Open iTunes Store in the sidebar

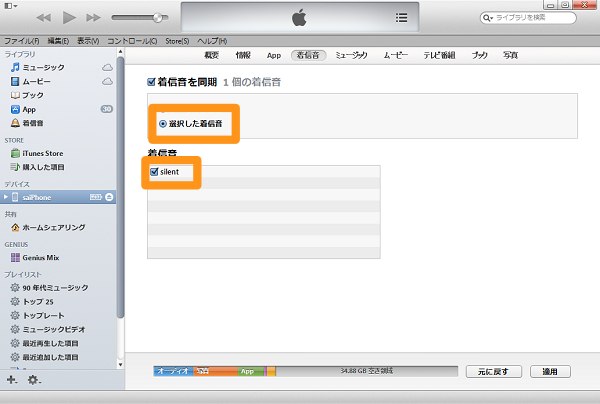pos(42,153)
